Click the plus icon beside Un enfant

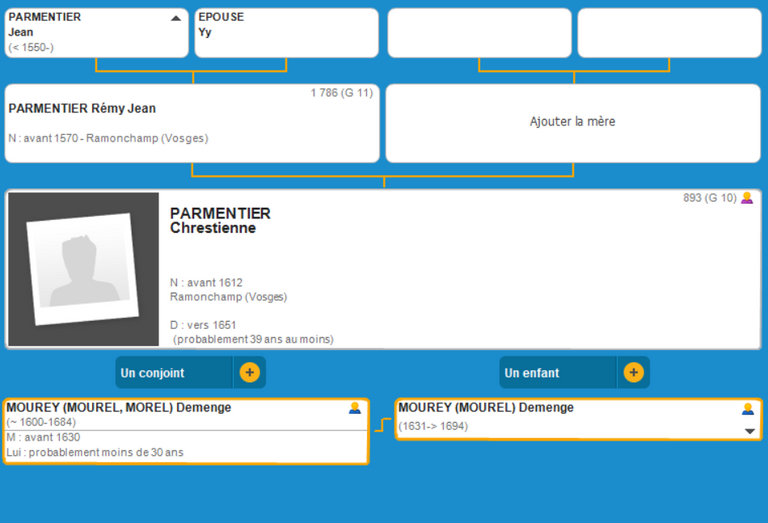click(633, 373)
